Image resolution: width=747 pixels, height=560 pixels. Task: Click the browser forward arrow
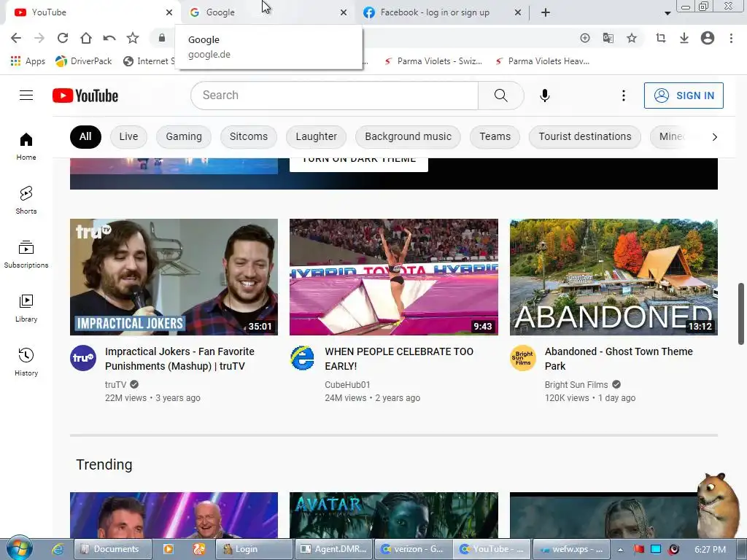click(x=39, y=38)
